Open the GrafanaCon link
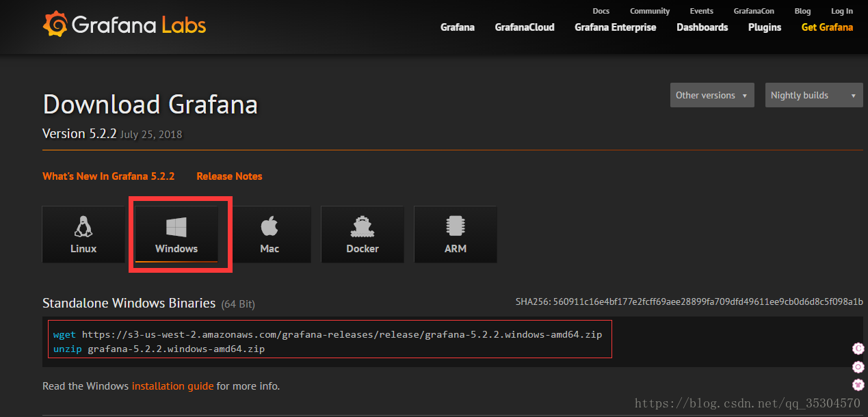The height and width of the screenshot is (417, 868). coord(754,11)
